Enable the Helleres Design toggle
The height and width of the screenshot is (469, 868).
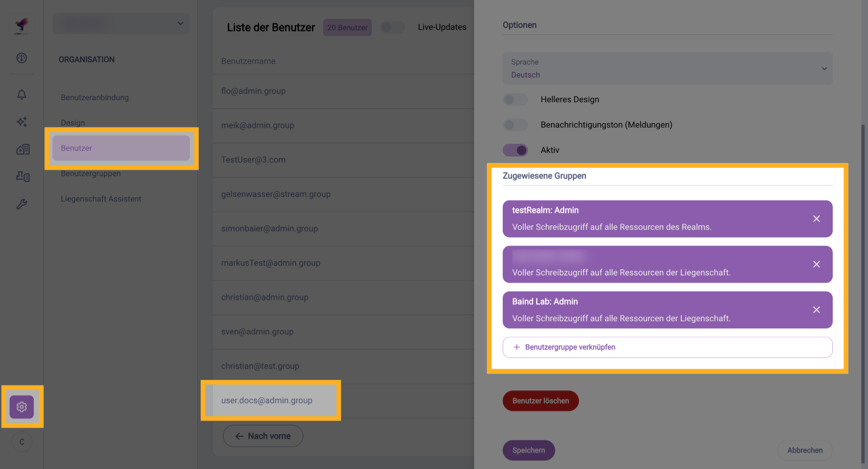(x=515, y=99)
